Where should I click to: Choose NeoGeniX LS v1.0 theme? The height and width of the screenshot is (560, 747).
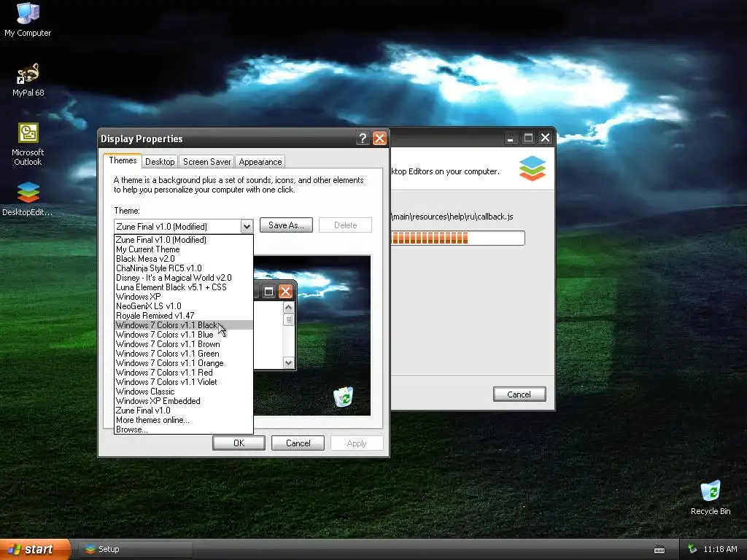pos(183,306)
